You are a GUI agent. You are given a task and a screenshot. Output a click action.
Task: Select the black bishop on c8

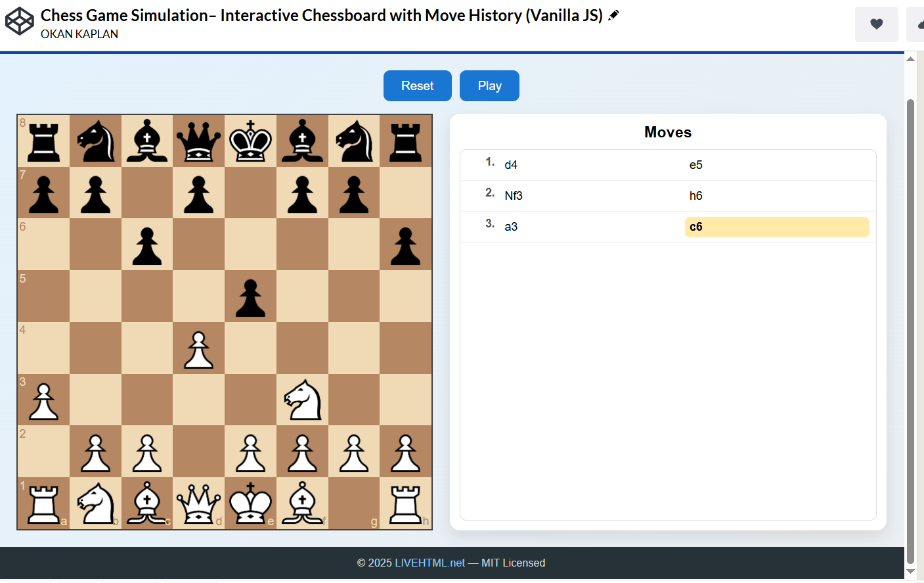[x=147, y=141]
